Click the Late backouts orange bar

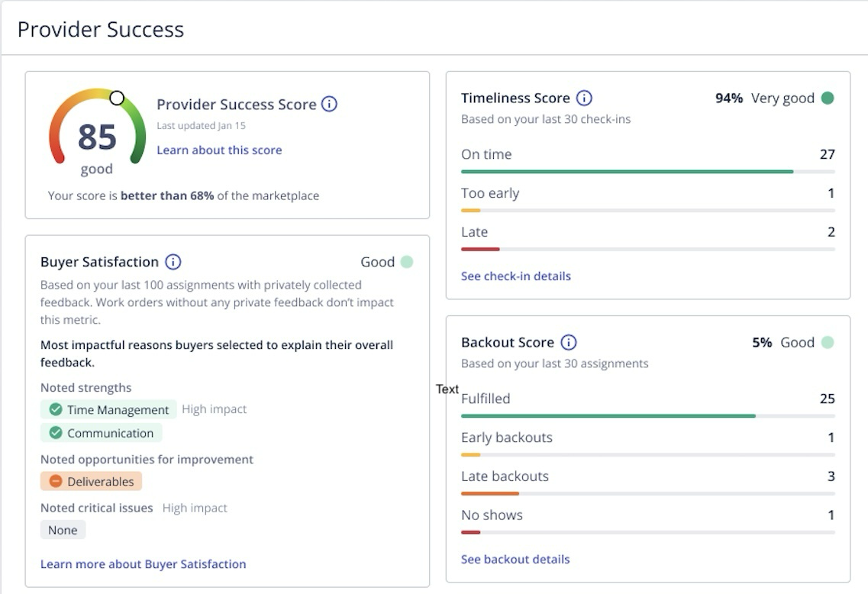490,494
